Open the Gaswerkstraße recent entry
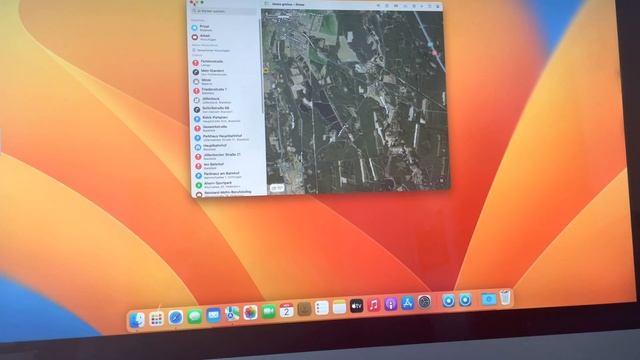This screenshot has width=640, height=360. 227,128
